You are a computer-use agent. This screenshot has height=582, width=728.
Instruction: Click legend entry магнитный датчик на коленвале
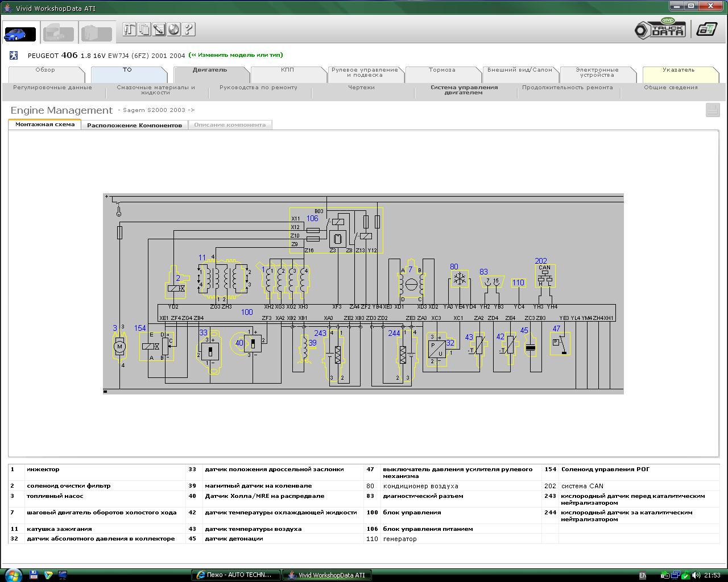pos(258,486)
